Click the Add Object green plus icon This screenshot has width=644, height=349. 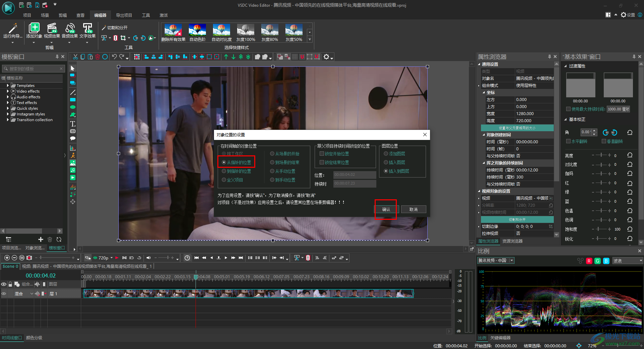coord(34,28)
